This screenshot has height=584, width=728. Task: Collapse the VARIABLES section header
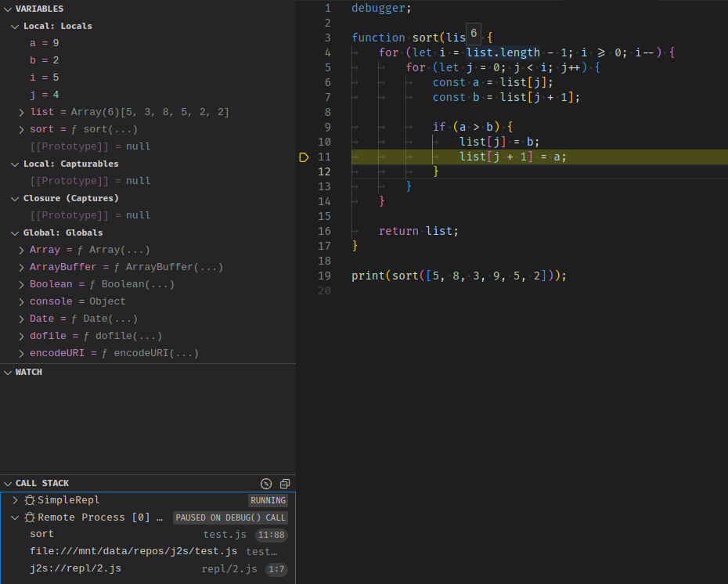[39, 9]
